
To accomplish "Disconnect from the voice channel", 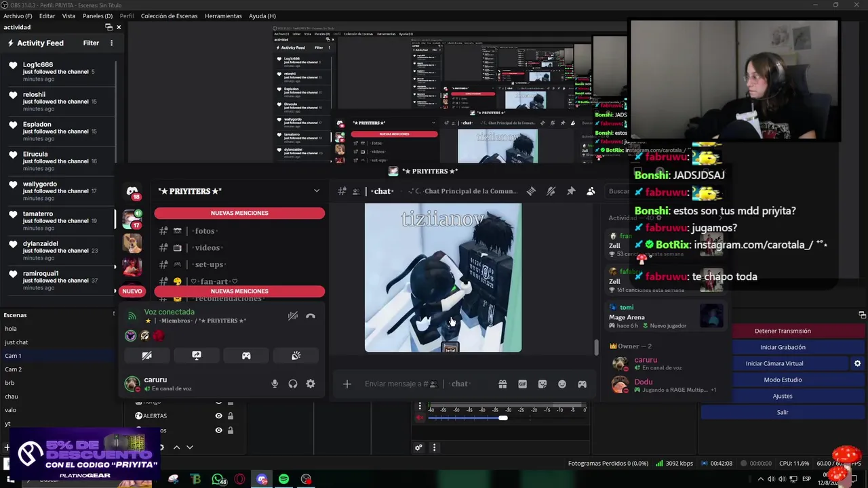I will pyautogui.click(x=311, y=316).
